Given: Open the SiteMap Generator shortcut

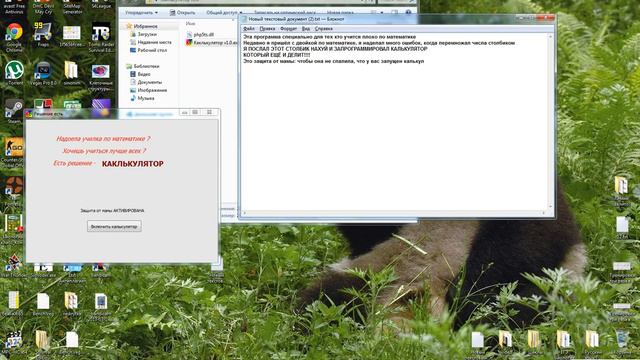Looking at the screenshot, I should (x=72, y=6).
